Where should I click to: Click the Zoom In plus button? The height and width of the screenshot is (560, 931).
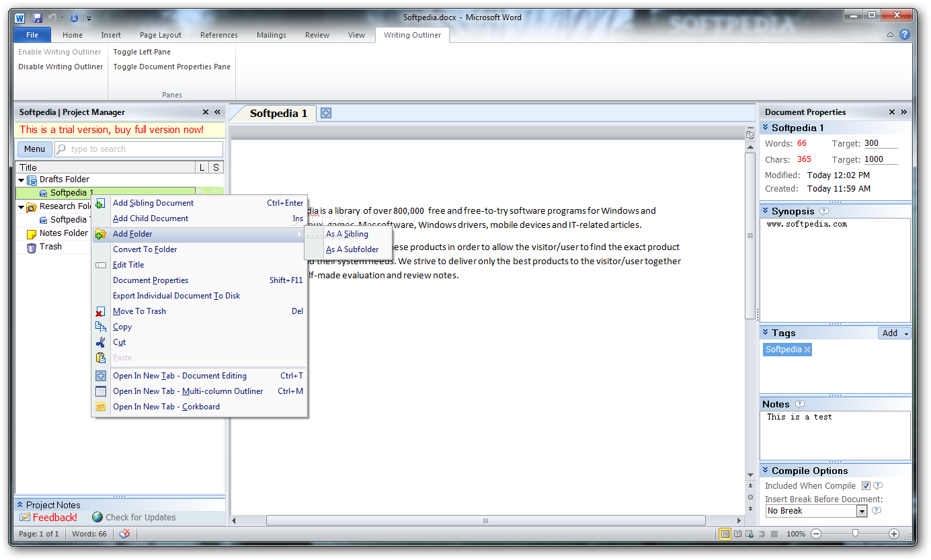coord(894,534)
